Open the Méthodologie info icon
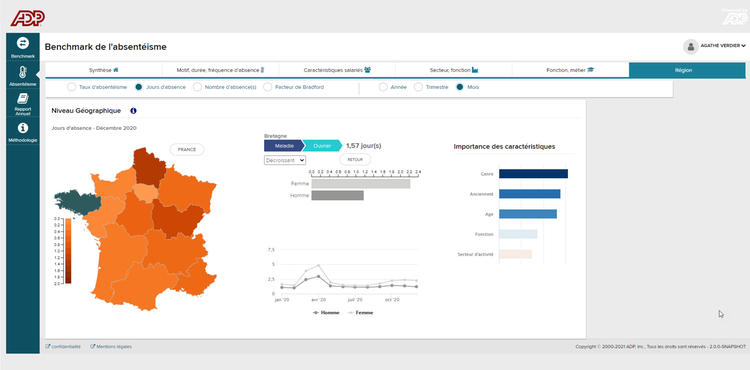The image size is (750, 370). click(22, 128)
